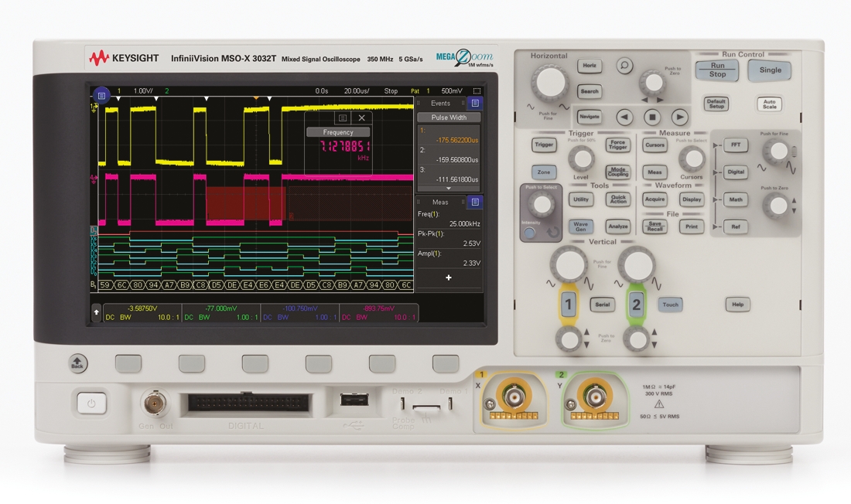Add a measurement with the plus icon
The height and width of the screenshot is (504, 851).
point(448,278)
